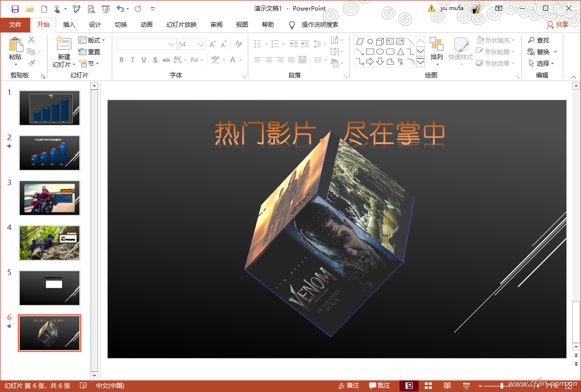Center the paragraph text
Viewport: 581px width, 392px height.
tap(269, 59)
